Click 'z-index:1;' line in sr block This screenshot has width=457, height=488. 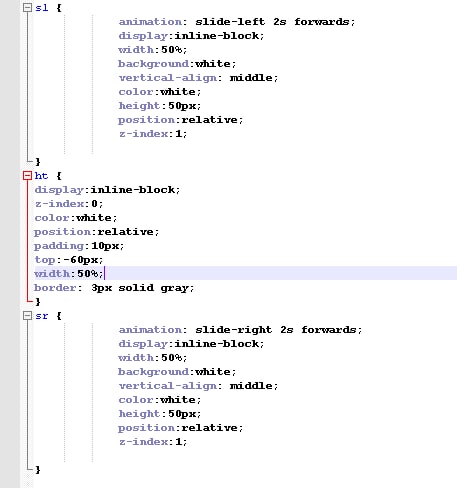tap(153, 442)
